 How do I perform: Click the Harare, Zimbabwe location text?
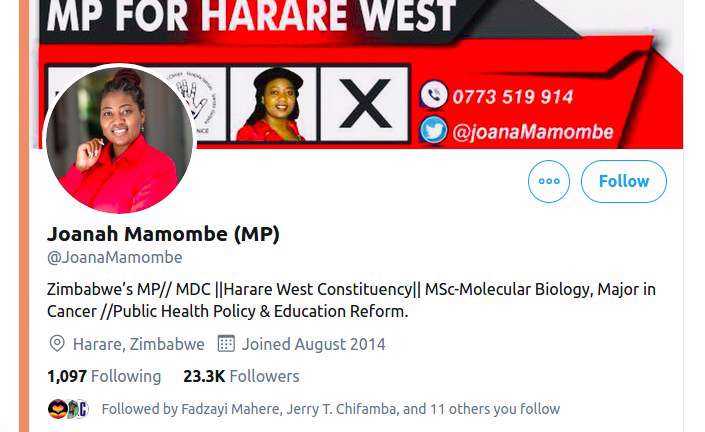click(138, 344)
